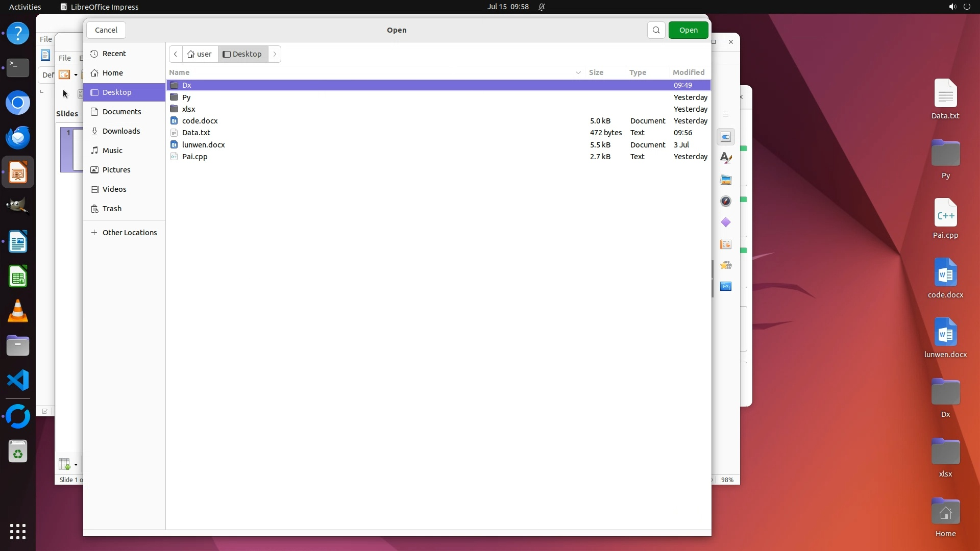The width and height of the screenshot is (980, 551).
Task: Go back with the path back arrow
Action: pos(176,54)
